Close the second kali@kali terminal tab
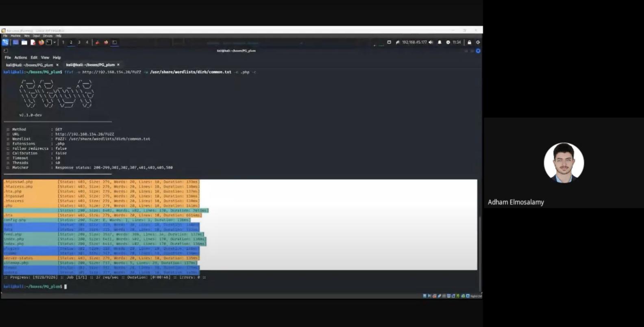 (x=118, y=65)
